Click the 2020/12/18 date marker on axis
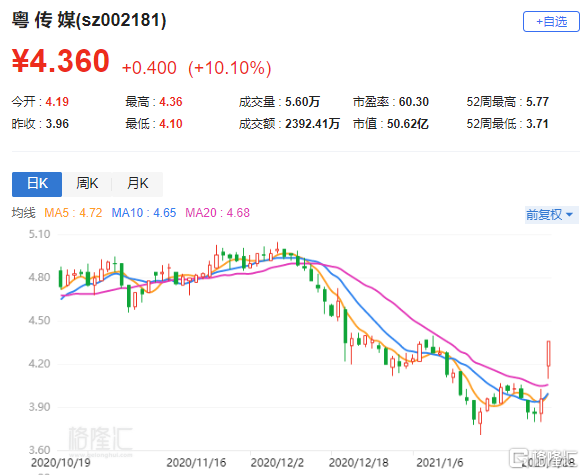 click(359, 463)
